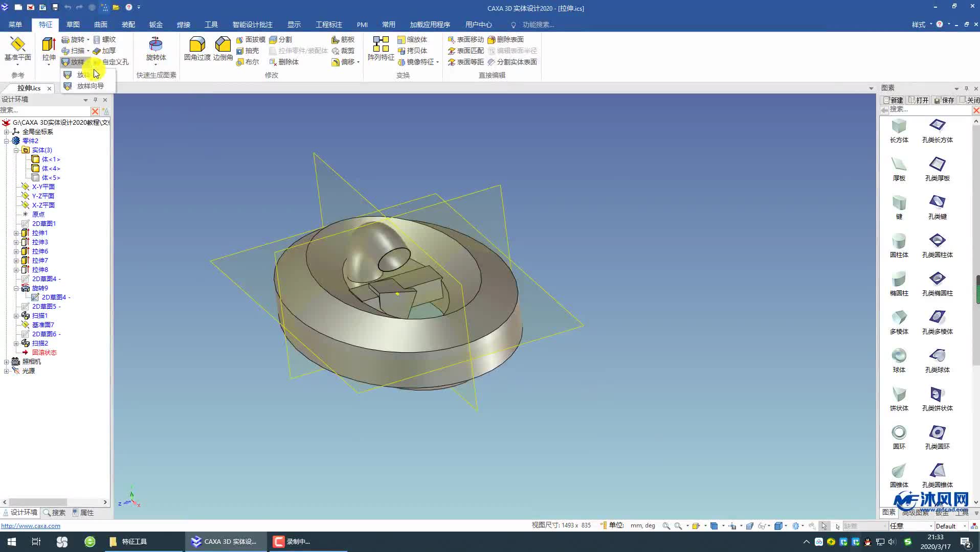The image size is (980, 552).
Task: Collapse the 实体(3) bodies node
Action: tap(16, 150)
